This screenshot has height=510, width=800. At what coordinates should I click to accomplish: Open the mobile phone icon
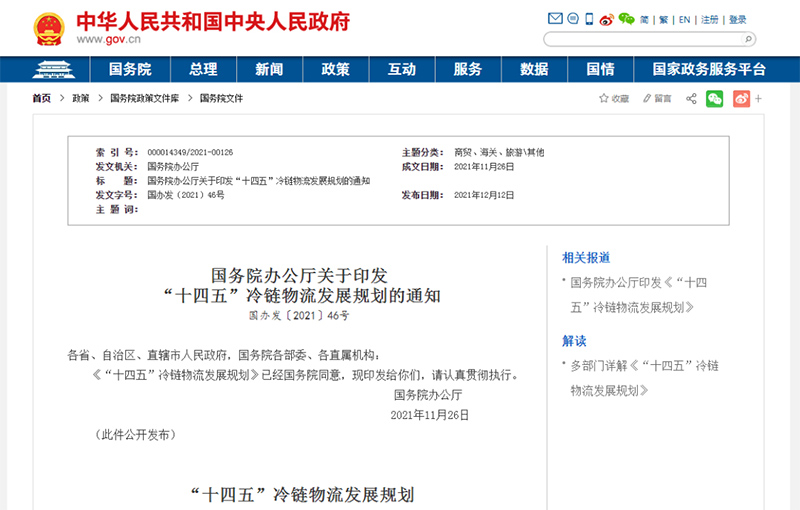(589, 19)
